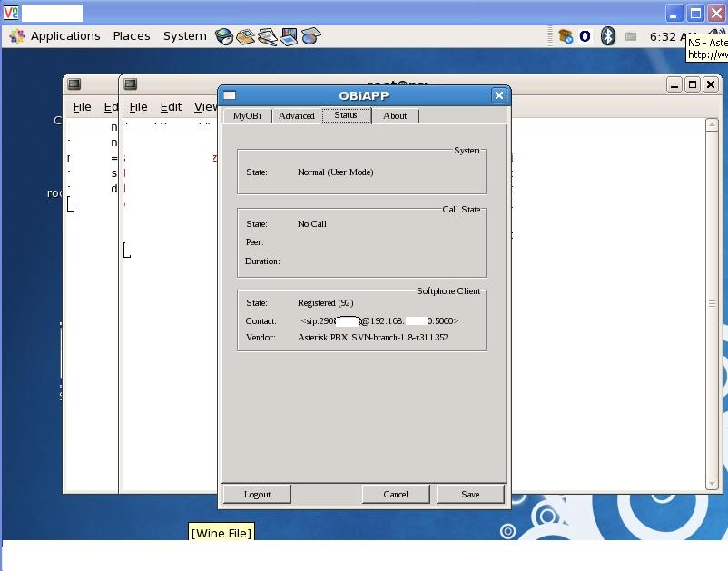
Task: Click the terminal vertical scrollbar track
Action: (x=712, y=304)
